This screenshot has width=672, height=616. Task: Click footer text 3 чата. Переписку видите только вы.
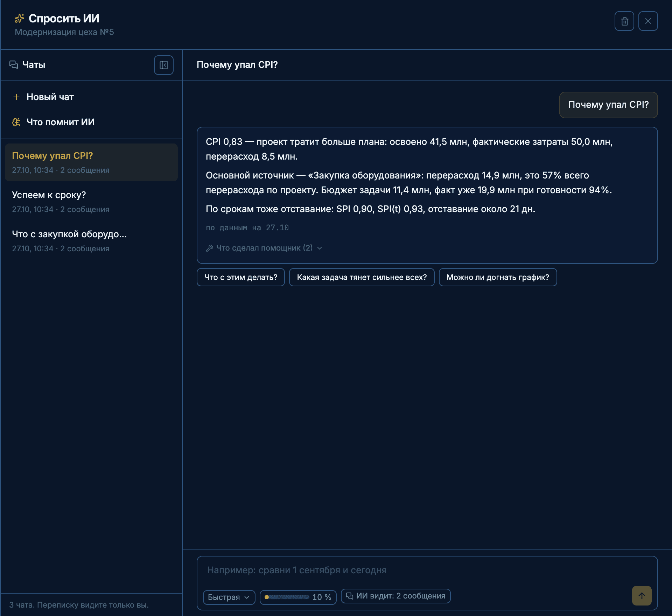(79, 605)
